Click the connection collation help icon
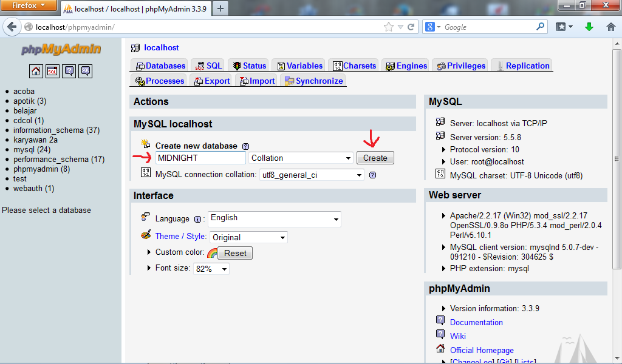Image resolution: width=622 pixels, height=364 pixels. coord(372,175)
